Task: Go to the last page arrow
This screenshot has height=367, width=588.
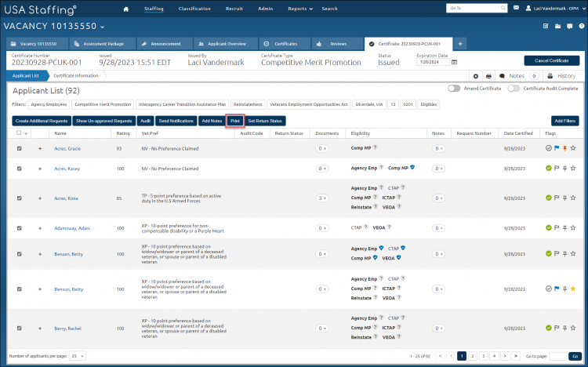Action: [x=516, y=356]
